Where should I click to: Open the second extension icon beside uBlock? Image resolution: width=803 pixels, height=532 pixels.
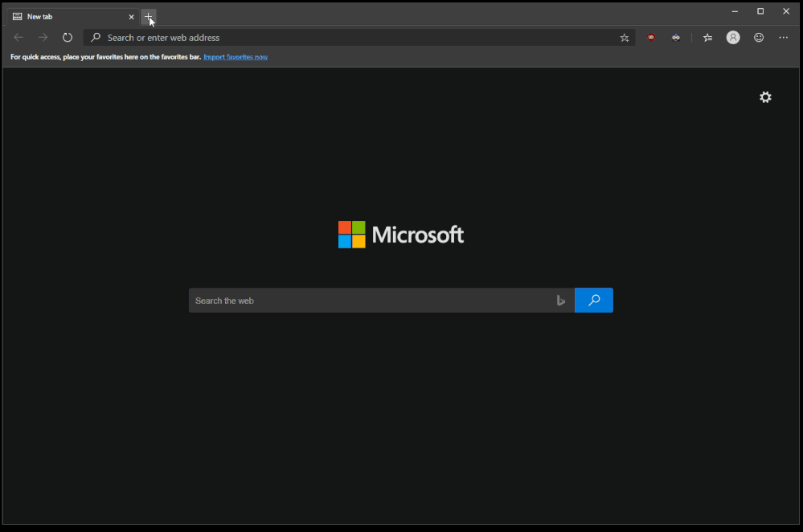(676, 38)
